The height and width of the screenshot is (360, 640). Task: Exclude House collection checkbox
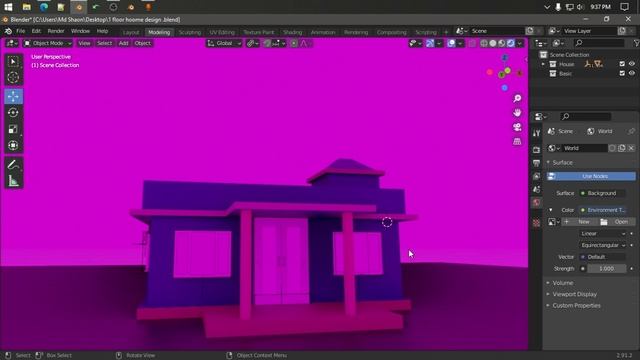tap(622, 64)
